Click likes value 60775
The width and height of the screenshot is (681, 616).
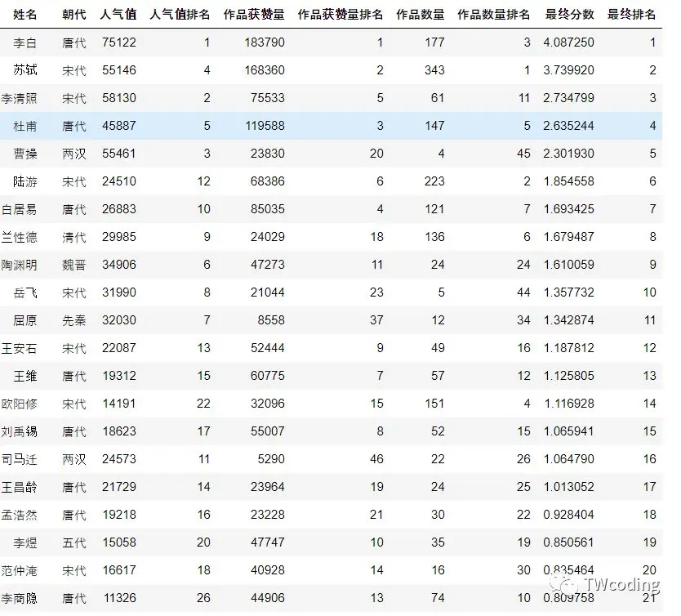[268, 376]
